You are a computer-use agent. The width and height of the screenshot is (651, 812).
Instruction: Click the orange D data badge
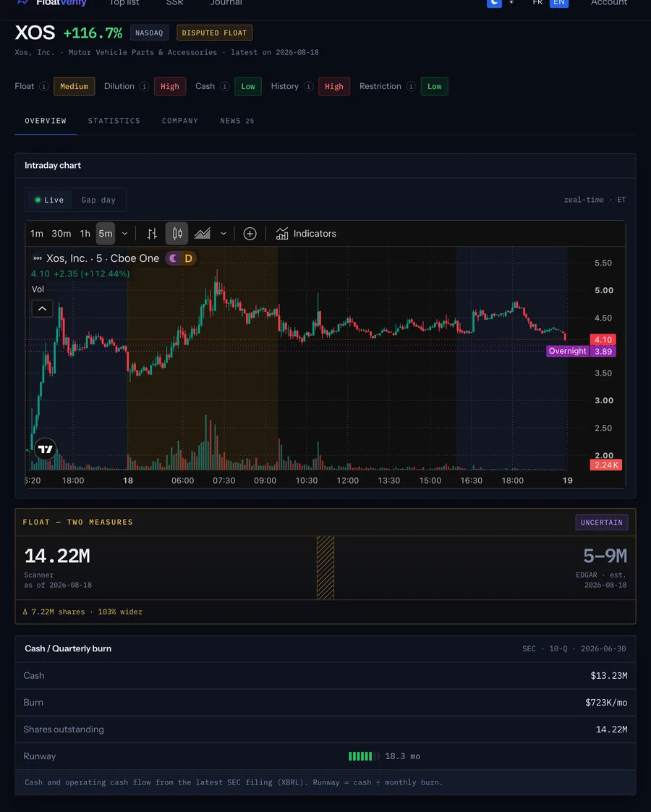[x=188, y=258]
